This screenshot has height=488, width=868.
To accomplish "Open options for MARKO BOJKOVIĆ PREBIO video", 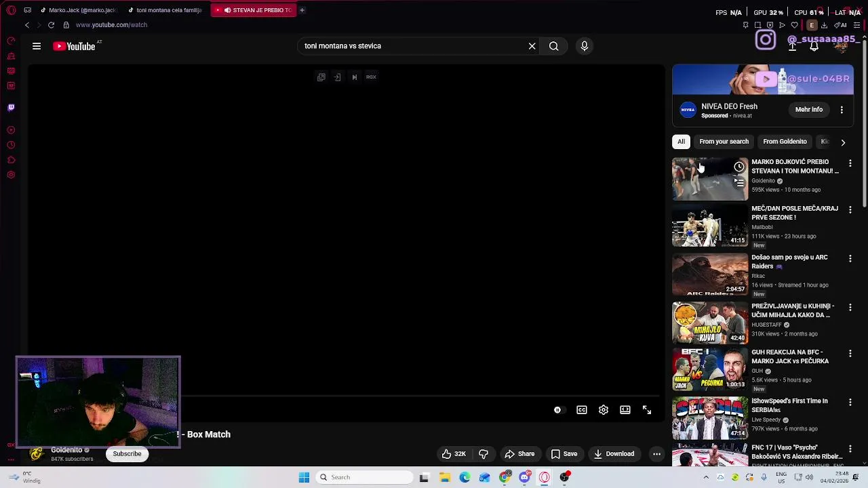I will tap(850, 163).
